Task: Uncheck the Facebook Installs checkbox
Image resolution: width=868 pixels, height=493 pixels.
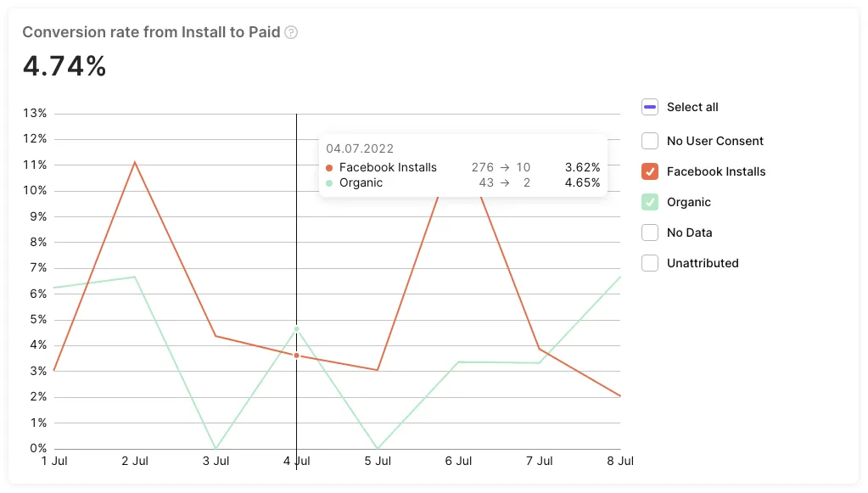Action: tap(650, 171)
